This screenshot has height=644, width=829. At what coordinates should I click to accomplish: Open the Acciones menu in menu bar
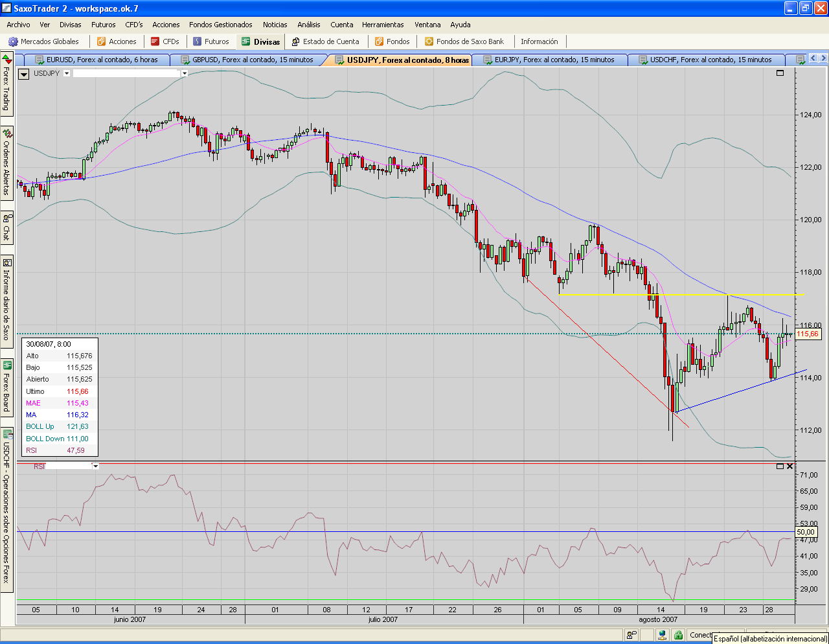166,25
